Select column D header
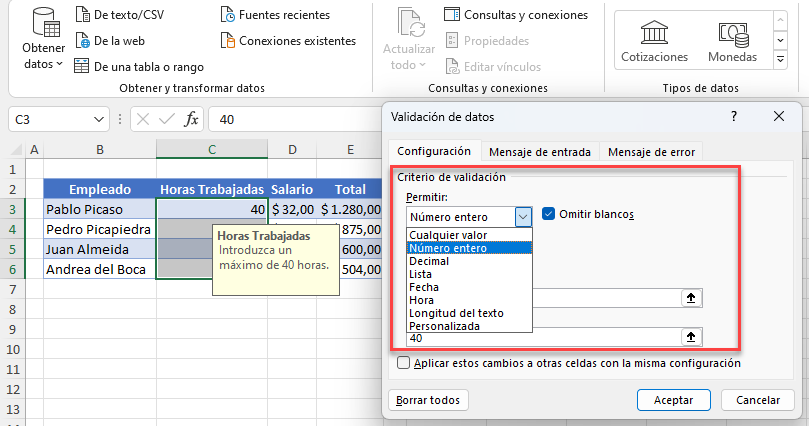The image size is (809, 426). [292, 150]
